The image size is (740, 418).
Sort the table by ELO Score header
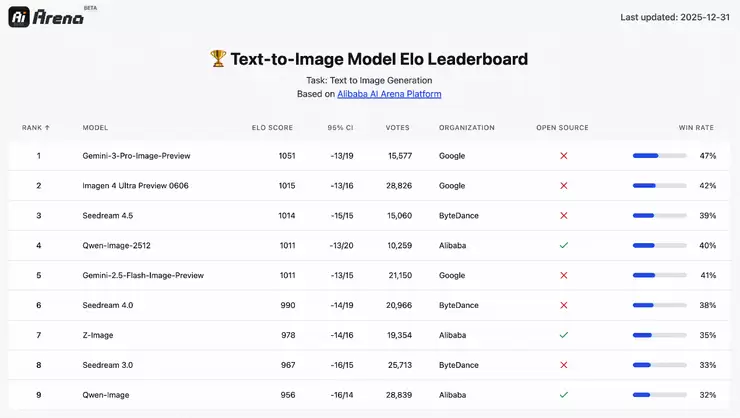(272, 128)
